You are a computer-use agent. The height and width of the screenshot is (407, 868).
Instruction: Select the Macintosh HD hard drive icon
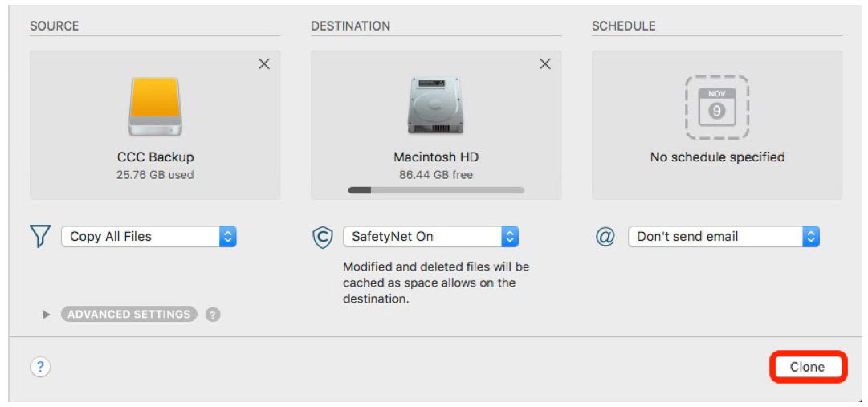436,105
